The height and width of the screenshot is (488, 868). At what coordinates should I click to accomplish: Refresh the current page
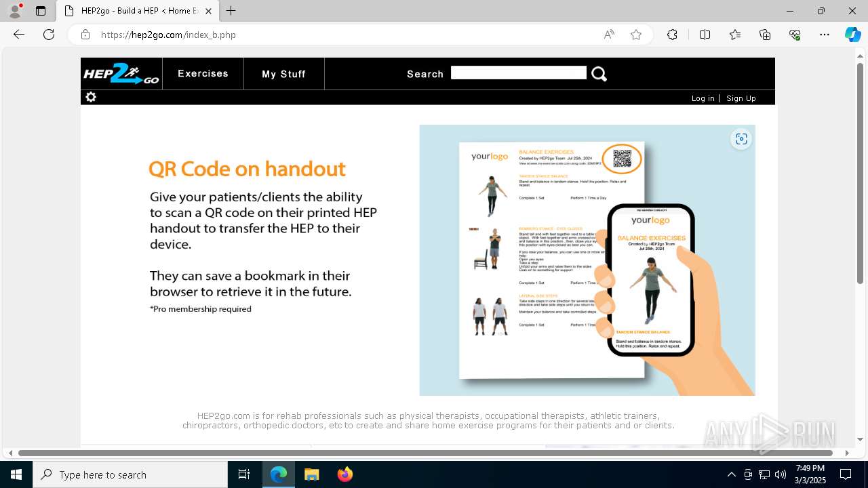49,35
